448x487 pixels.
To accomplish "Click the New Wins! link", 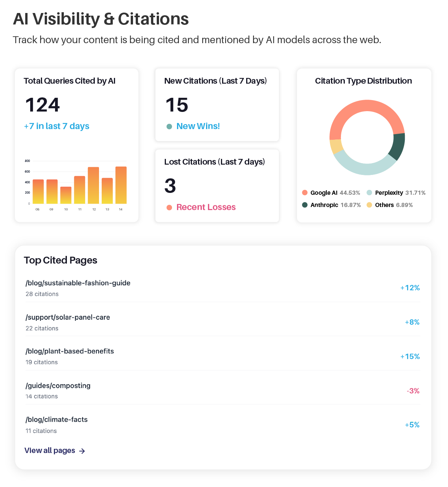I will pyautogui.click(x=198, y=126).
